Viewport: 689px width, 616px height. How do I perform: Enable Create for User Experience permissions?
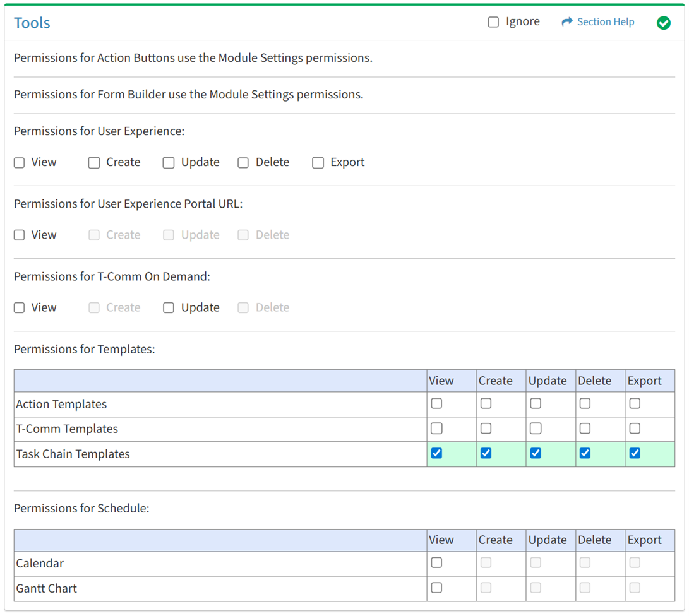[94, 163]
